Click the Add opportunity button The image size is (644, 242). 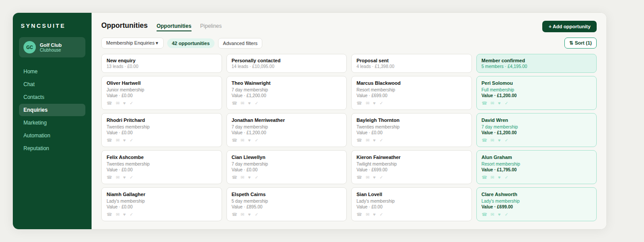pyautogui.click(x=569, y=26)
